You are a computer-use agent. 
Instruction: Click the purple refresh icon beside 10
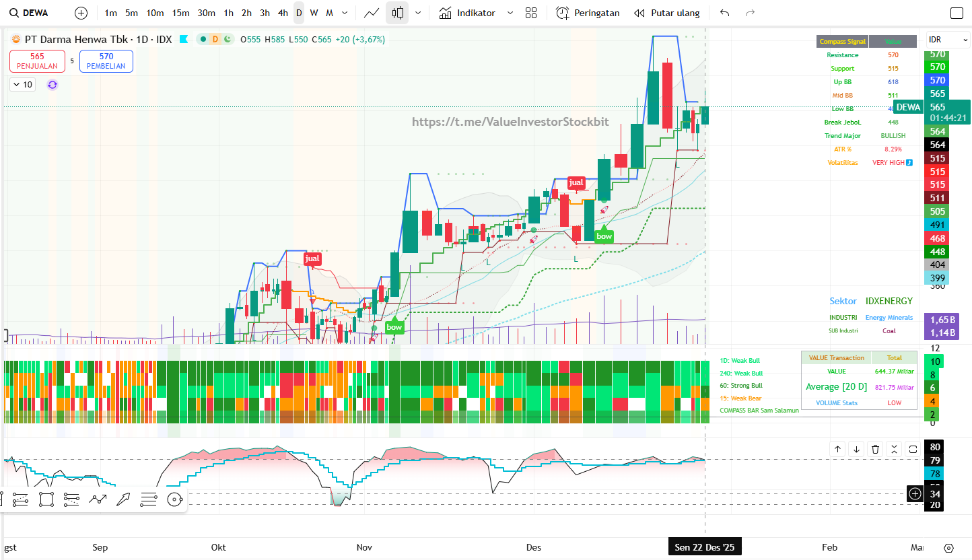[x=53, y=85]
